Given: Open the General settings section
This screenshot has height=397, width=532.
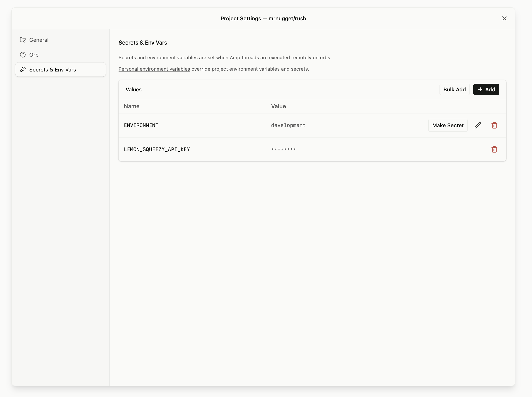Looking at the screenshot, I should tap(60, 40).
